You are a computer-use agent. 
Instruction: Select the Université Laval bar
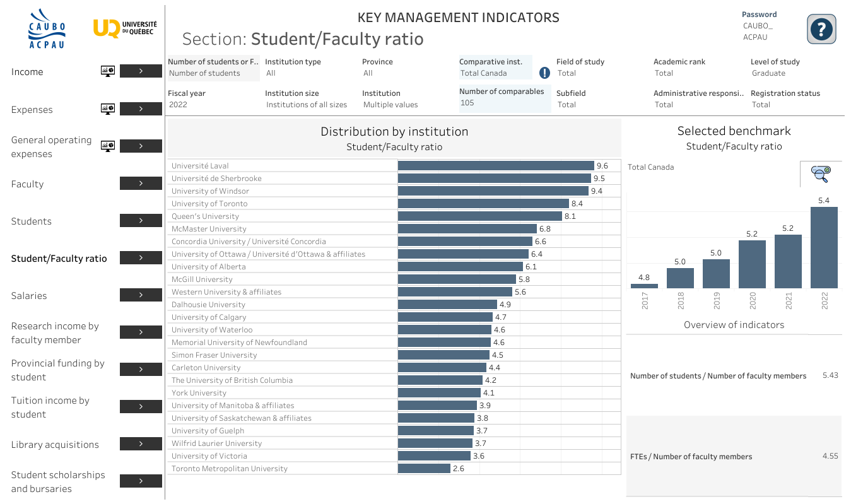[495, 166]
